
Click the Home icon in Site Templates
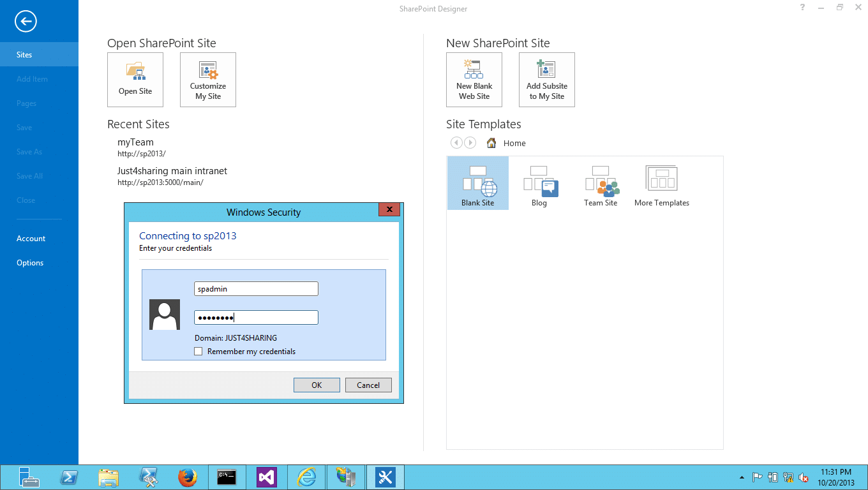[x=491, y=143]
